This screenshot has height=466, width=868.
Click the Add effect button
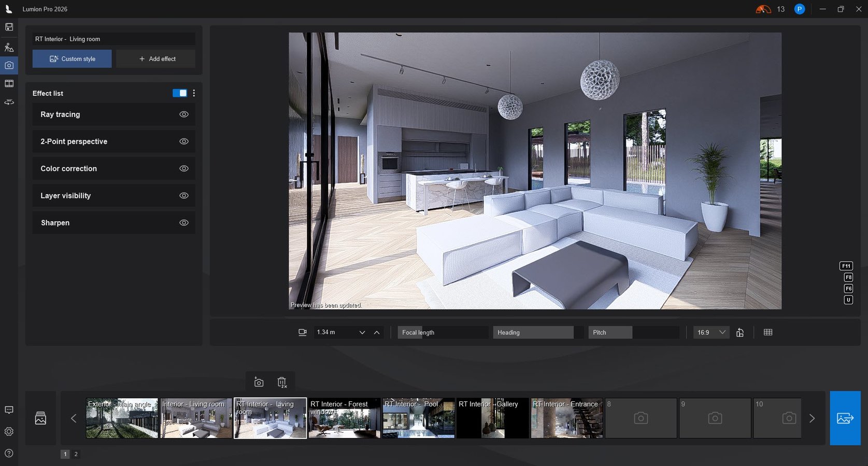pyautogui.click(x=157, y=59)
